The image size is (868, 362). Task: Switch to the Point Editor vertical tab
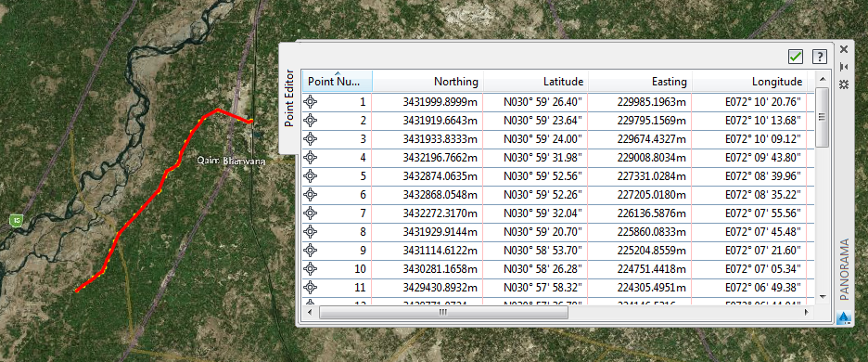point(288,98)
